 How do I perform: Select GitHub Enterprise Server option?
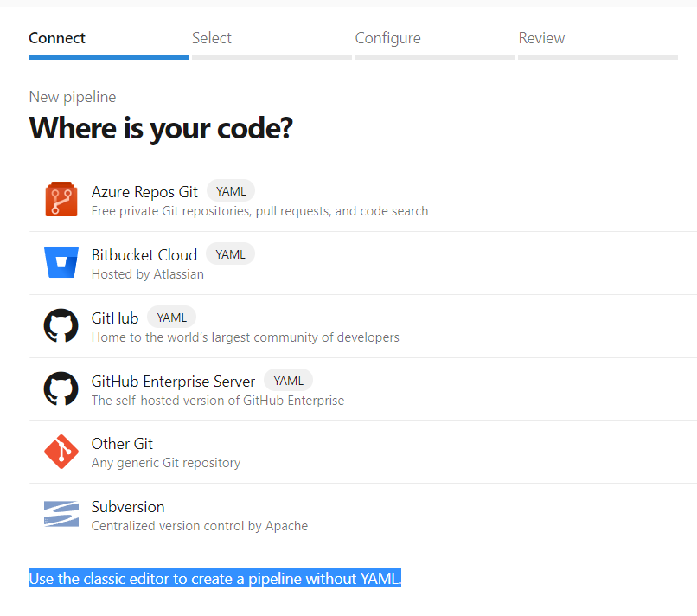[362, 389]
